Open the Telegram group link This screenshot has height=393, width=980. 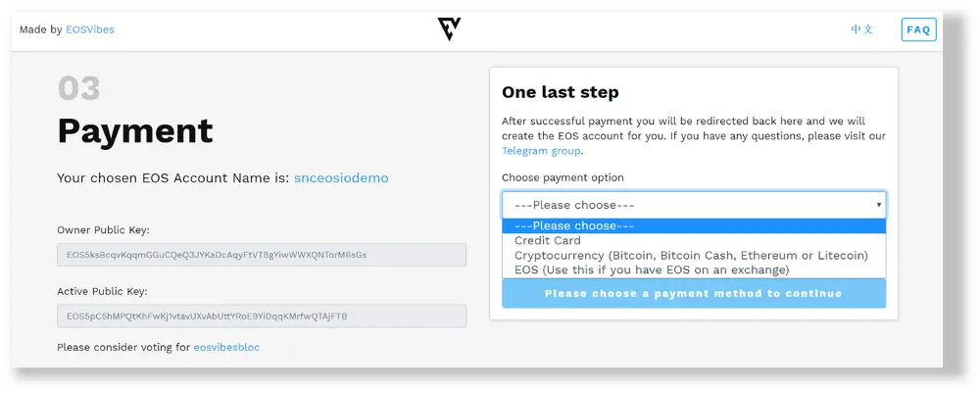(541, 151)
